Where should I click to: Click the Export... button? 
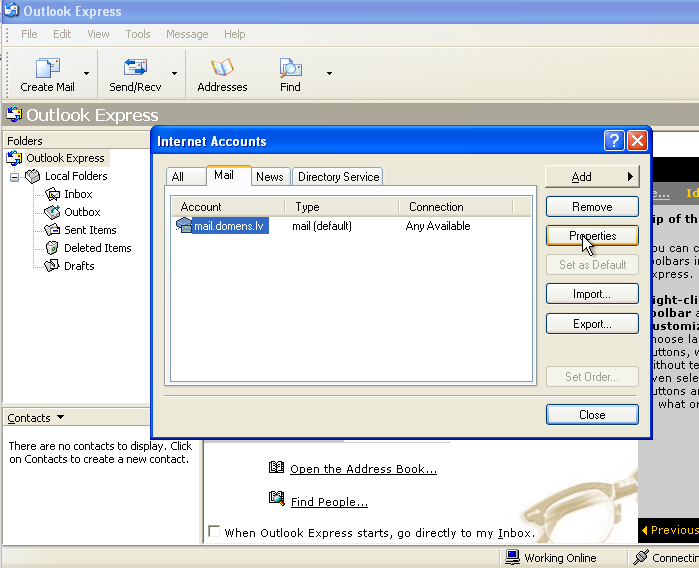coord(592,324)
